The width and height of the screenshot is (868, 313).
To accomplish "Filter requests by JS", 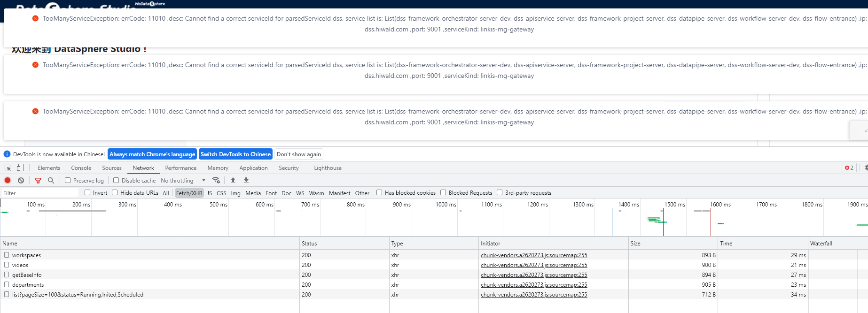I will (x=210, y=193).
